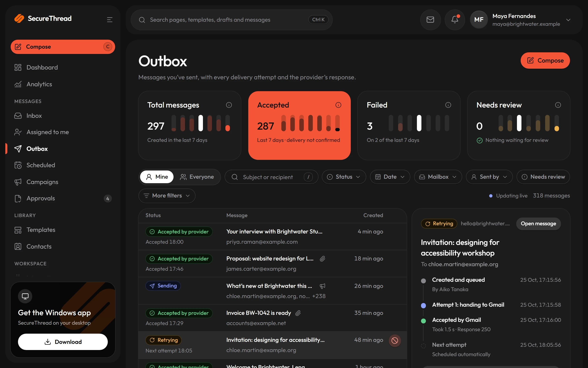Go to Dashboard

tap(63, 67)
